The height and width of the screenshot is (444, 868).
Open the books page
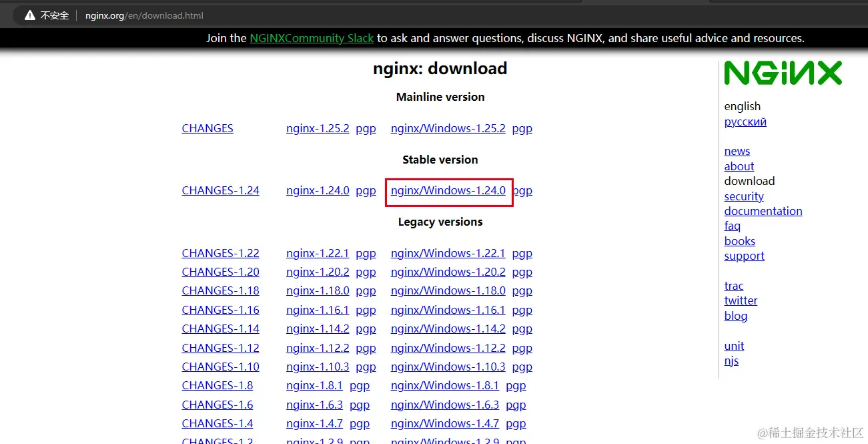click(x=740, y=241)
